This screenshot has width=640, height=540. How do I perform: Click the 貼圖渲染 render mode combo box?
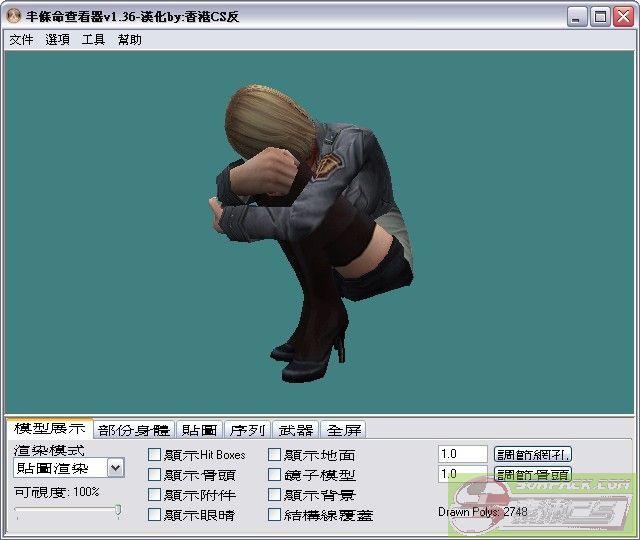(x=69, y=468)
